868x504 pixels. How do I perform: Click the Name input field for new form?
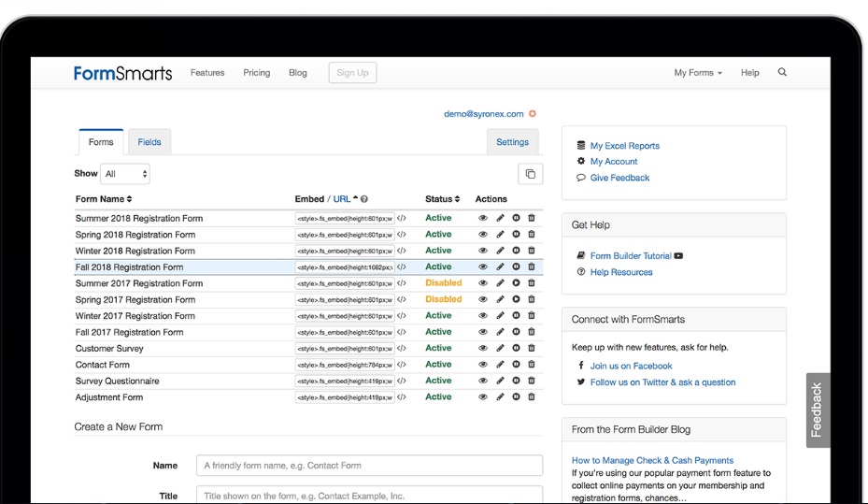tap(369, 466)
